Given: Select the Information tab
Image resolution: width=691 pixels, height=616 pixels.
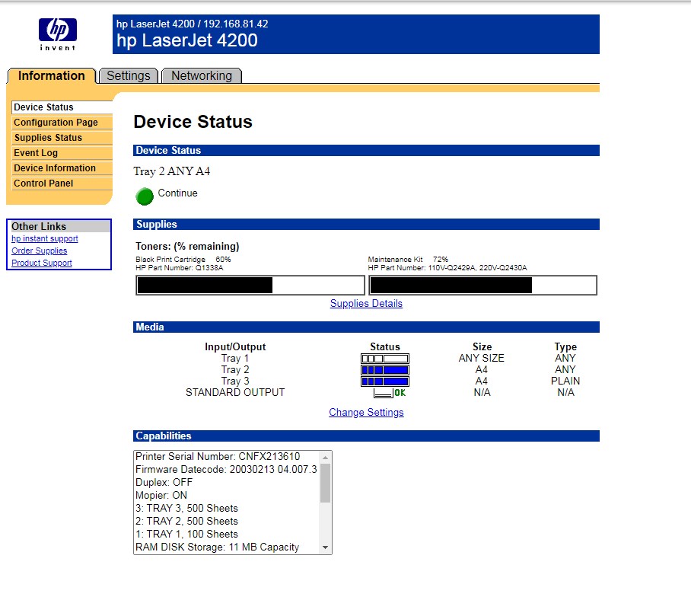Looking at the screenshot, I should (52, 76).
